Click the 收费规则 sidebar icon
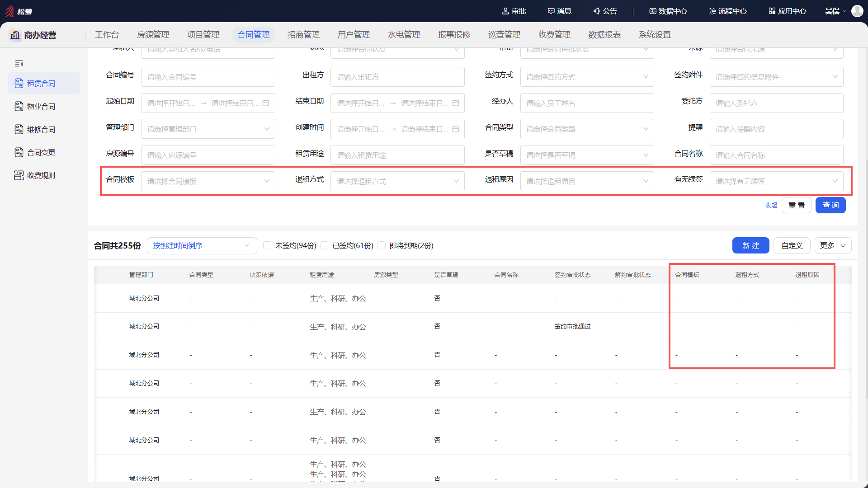The image size is (868, 488). click(19, 175)
